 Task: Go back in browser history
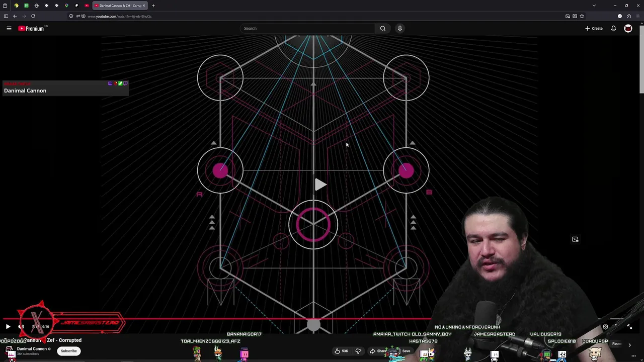click(15, 16)
